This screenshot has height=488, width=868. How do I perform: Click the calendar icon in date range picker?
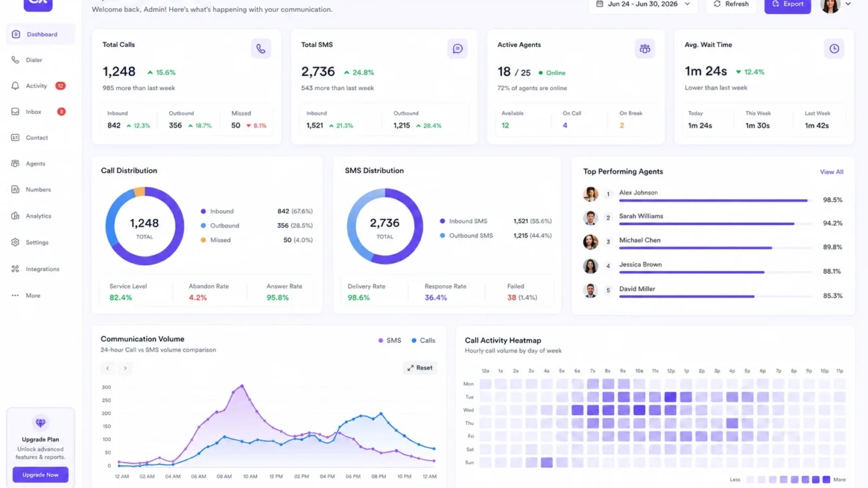pos(600,4)
